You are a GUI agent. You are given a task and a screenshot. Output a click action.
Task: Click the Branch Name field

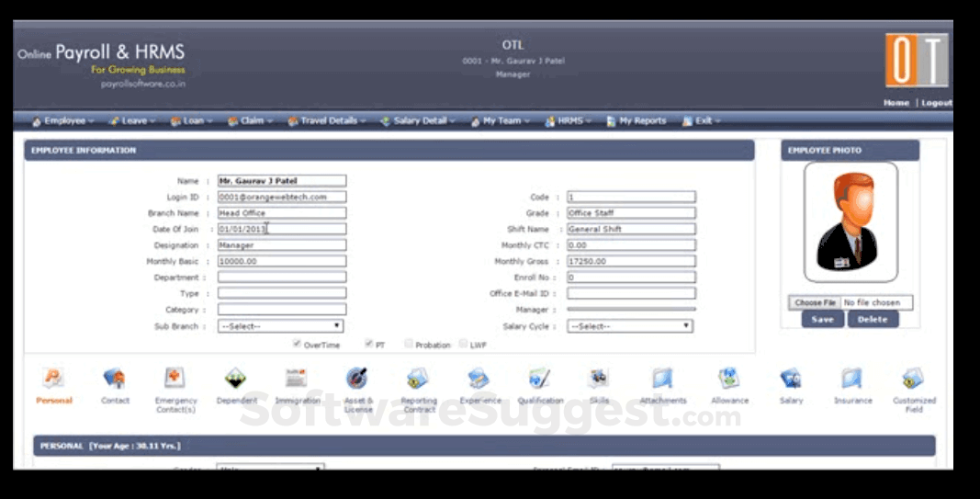click(x=282, y=212)
